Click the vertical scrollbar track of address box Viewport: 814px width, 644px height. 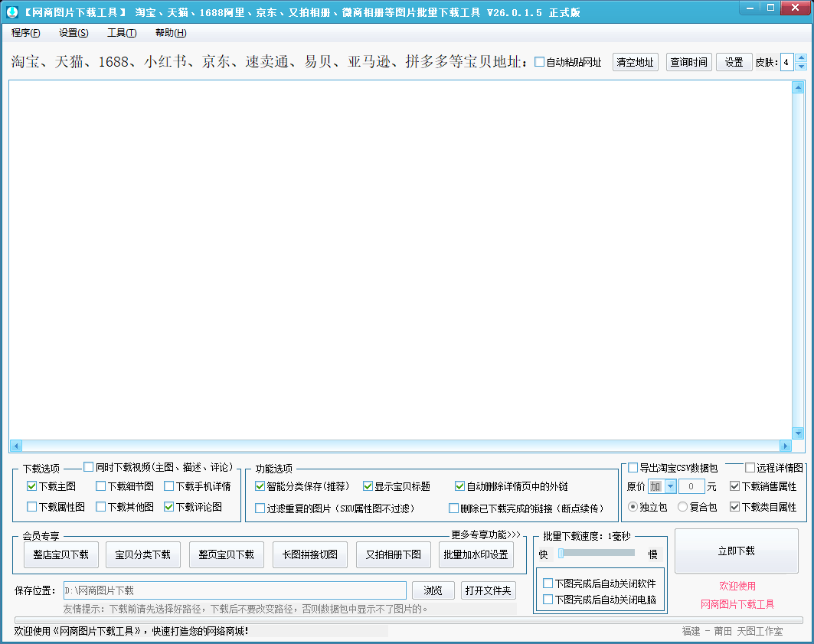pos(798,260)
